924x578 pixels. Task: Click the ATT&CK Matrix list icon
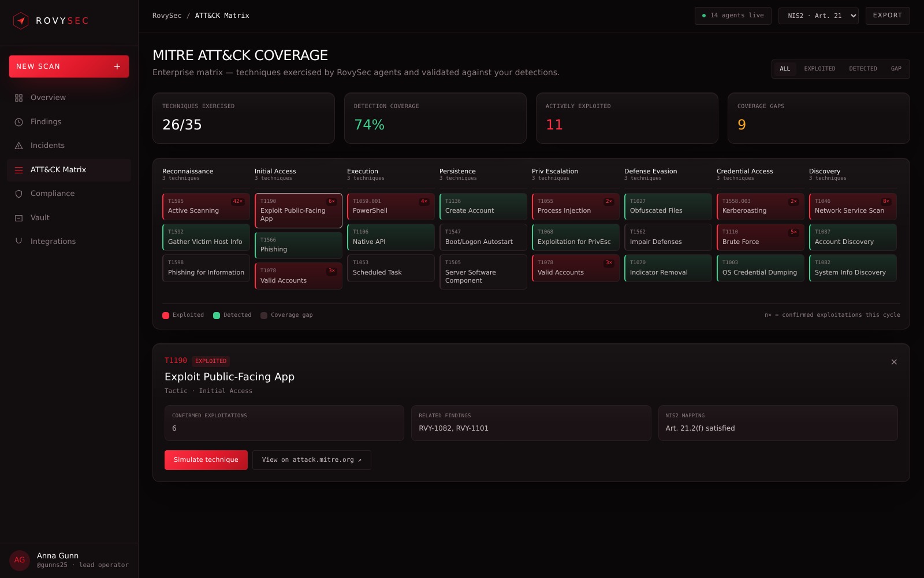pyautogui.click(x=18, y=170)
